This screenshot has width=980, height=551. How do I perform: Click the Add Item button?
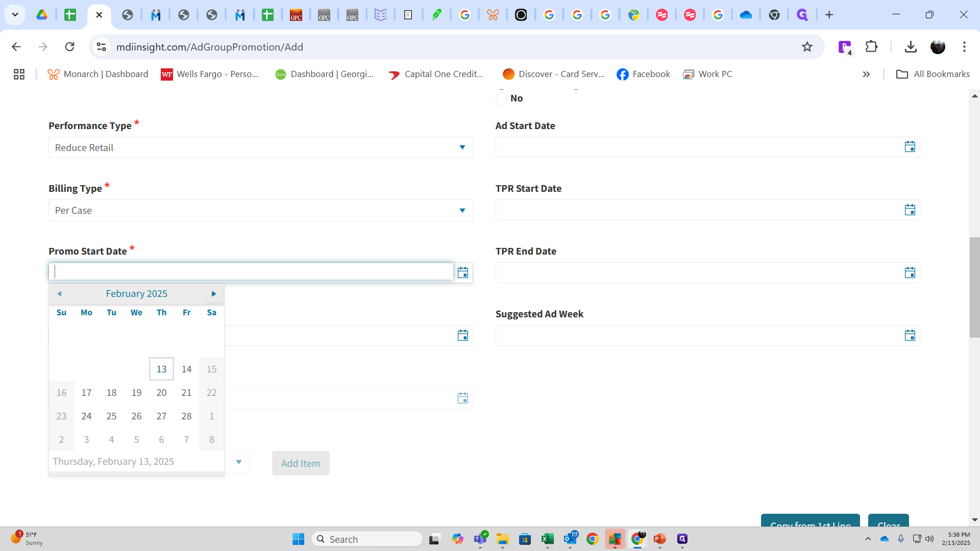pos(301,463)
